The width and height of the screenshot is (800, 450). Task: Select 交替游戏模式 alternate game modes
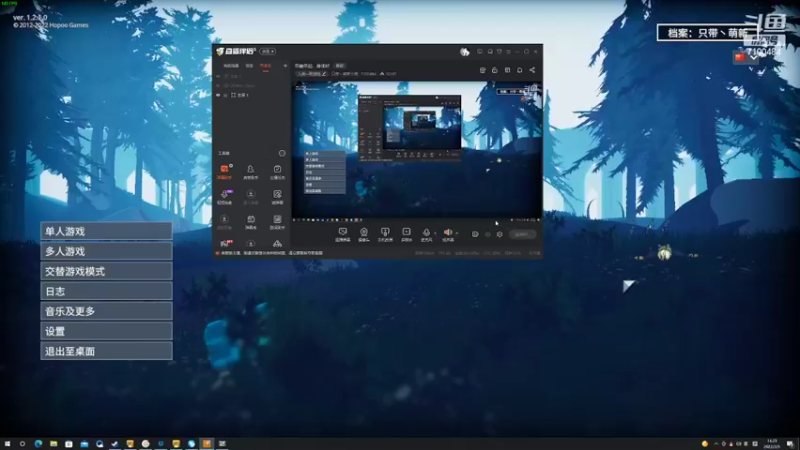tap(107, 271)
